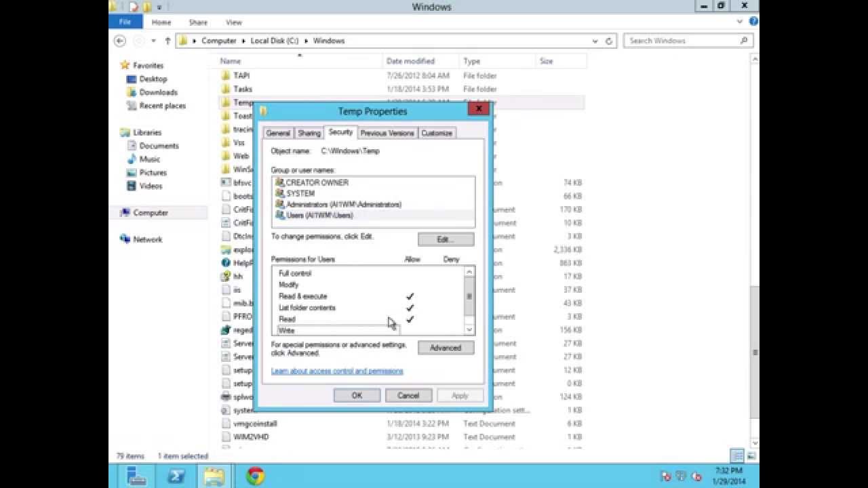
Task: Open File Explorer taskbar icon
Action: (214, 476)
